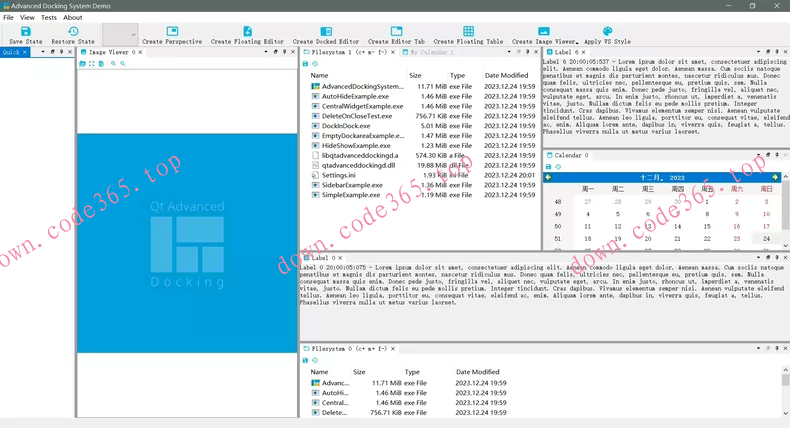Click Create Floating Editor icon
This screenshot has width=790, height=428.
coord(247,32)
